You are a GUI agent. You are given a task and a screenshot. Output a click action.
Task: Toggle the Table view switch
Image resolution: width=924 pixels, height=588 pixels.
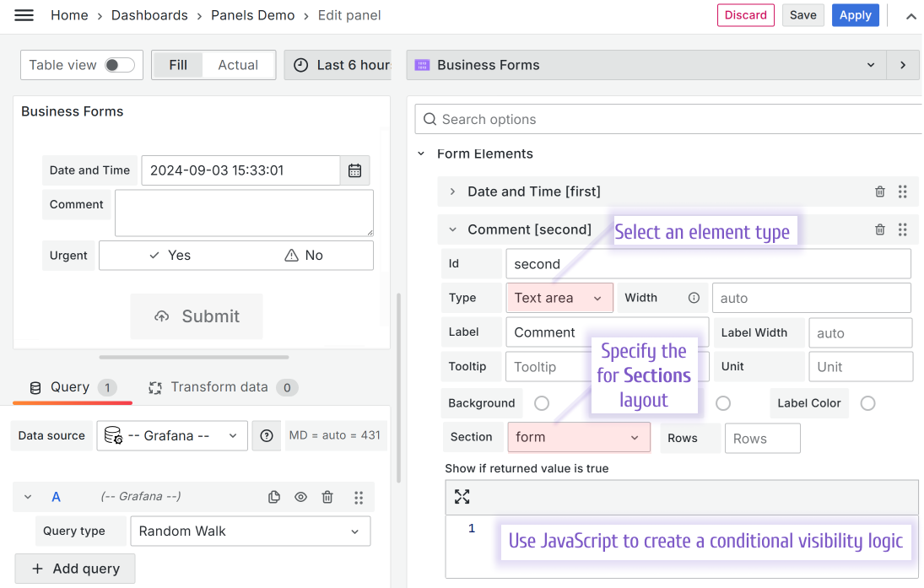pos(119,65)
